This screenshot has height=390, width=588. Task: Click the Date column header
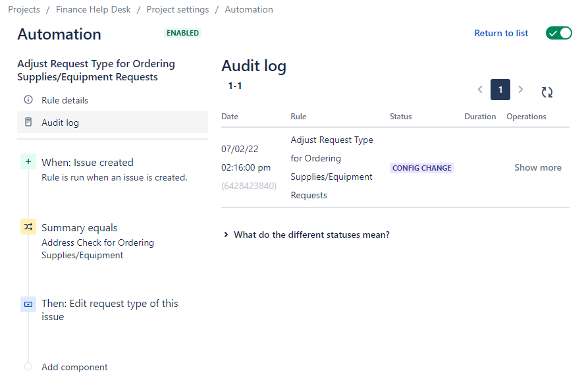click(230, 117)
